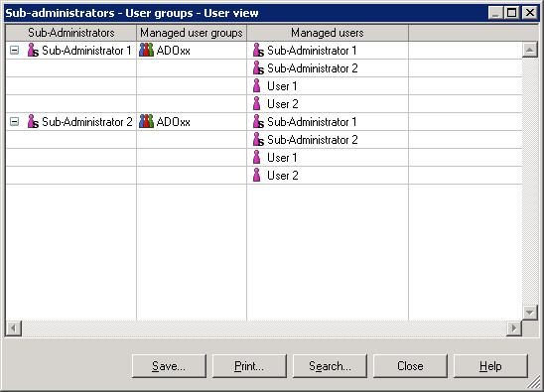Collapse the Sub-Administrator 1 tree row
Image resolution: width=544 pixels, height=392 pixels.
[x=14, y=51]
